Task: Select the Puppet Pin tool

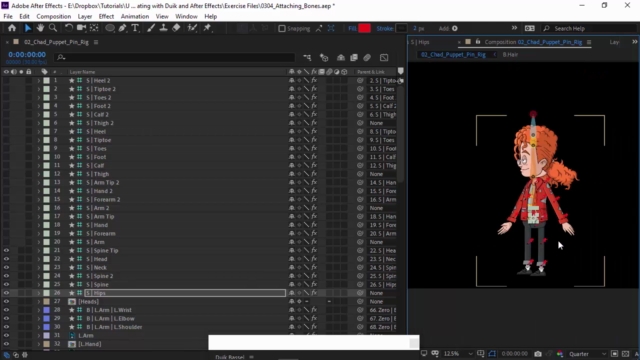Action: click(207, 28)
